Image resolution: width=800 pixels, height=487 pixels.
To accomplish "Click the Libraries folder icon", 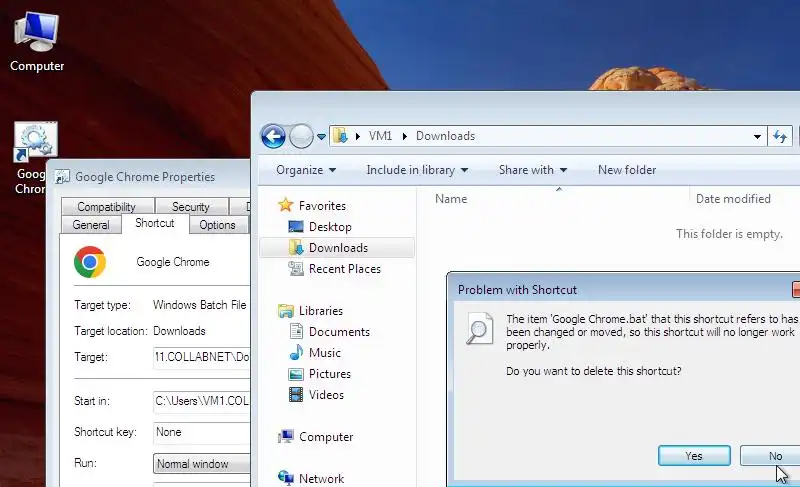I will pyautogui.click(x=286, y=311).
